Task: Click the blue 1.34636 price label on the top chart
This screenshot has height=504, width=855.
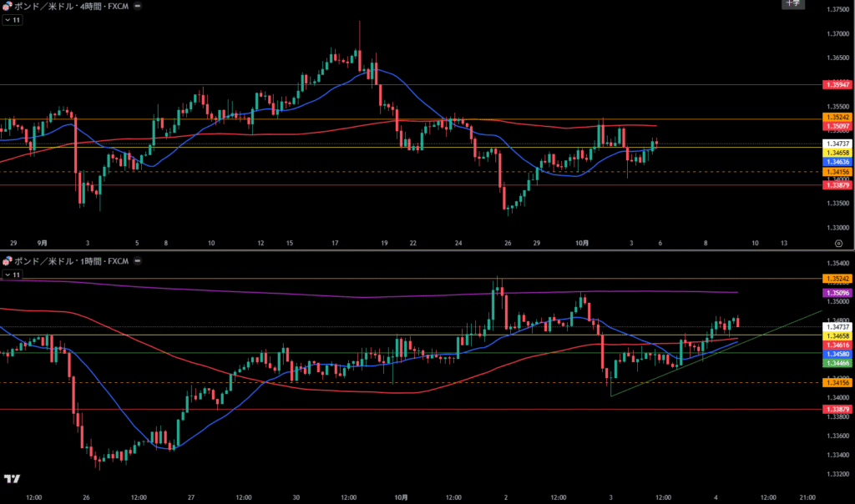Action: coord(837,162)
